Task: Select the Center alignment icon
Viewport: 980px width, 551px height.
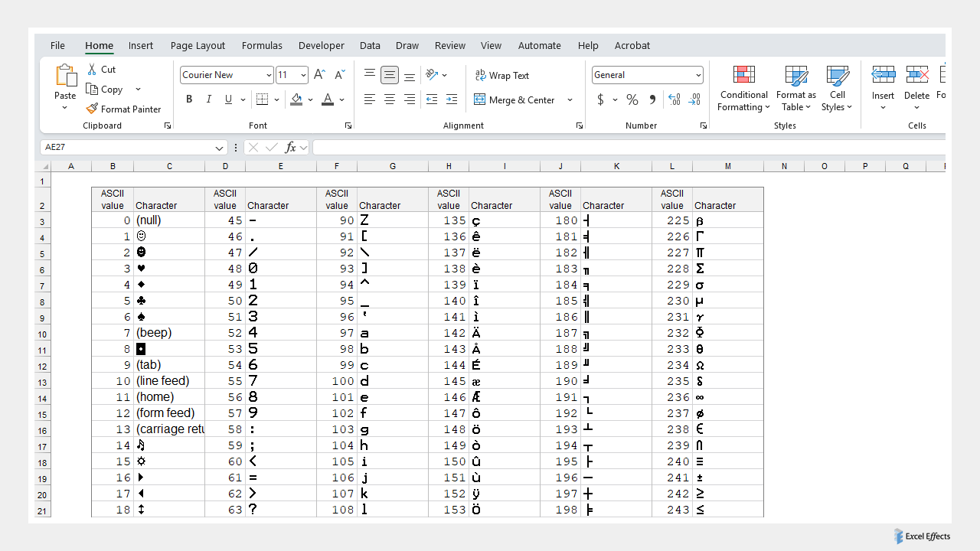Action: tap(390, 99)
